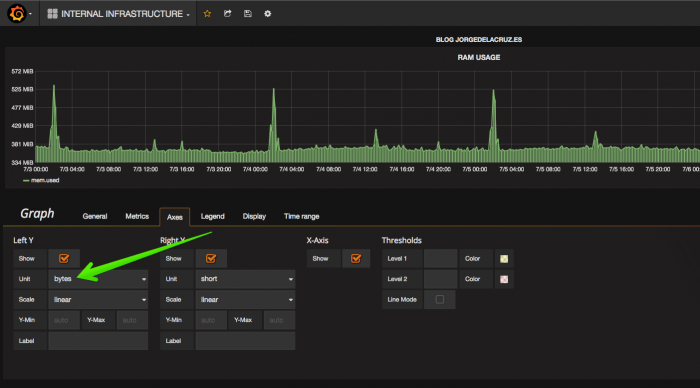Click the Left Y Y-Max input field
Screen dimensions: 700x388
tap(132, 320)
